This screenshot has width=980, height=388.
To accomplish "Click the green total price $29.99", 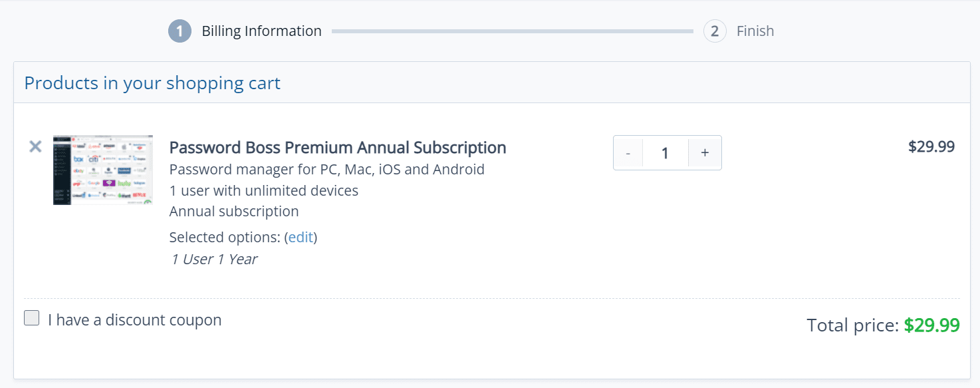I will pyautogui.click(x=931, y=325).
